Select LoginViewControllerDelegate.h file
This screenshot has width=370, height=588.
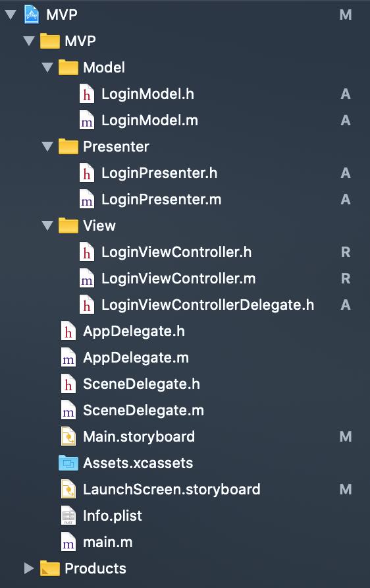208,305
